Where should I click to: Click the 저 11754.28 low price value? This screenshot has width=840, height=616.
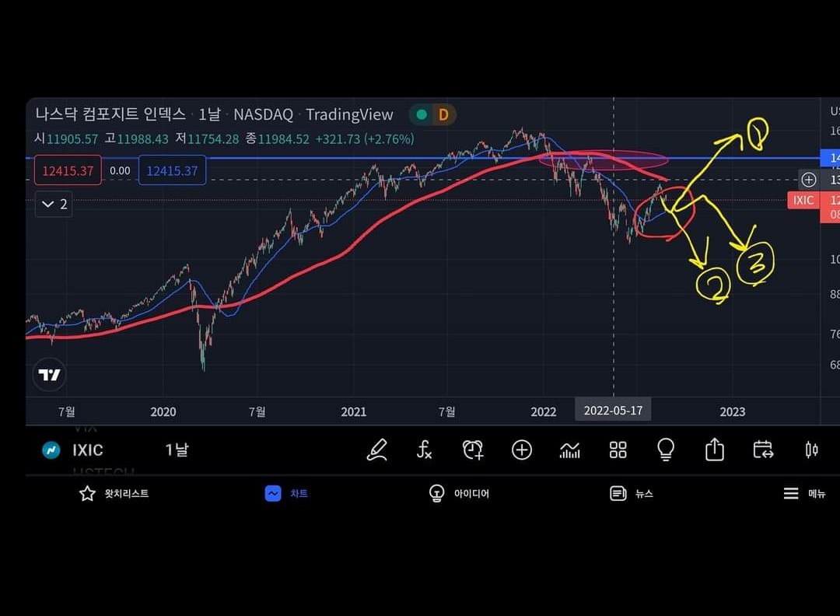pyautogui.click(x=208, y=139)
